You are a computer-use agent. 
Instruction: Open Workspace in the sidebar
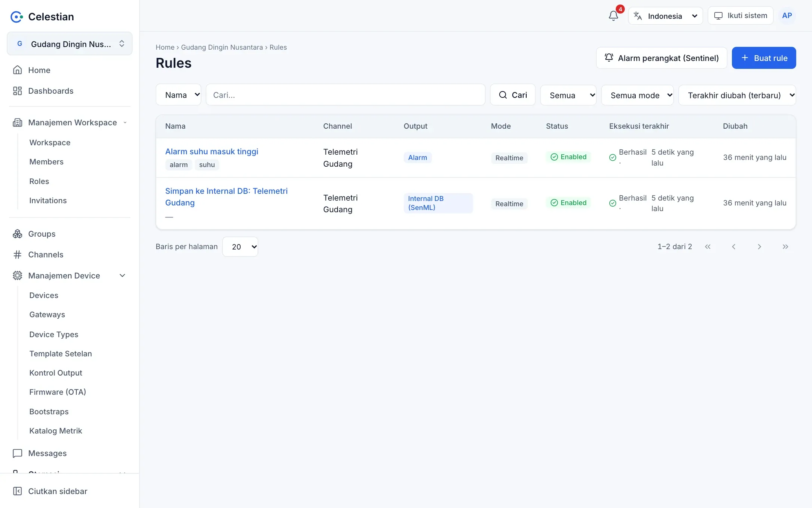tap(50, 143)
